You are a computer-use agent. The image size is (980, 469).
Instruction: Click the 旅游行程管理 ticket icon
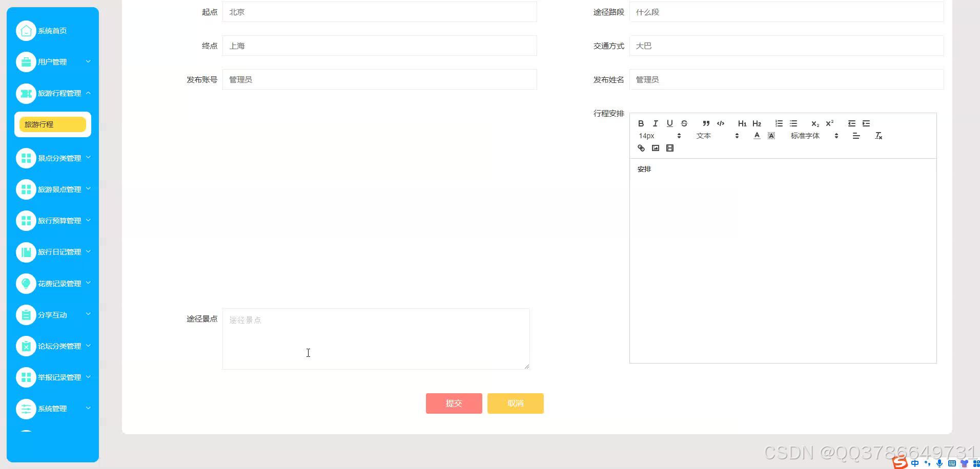point(26,93)
